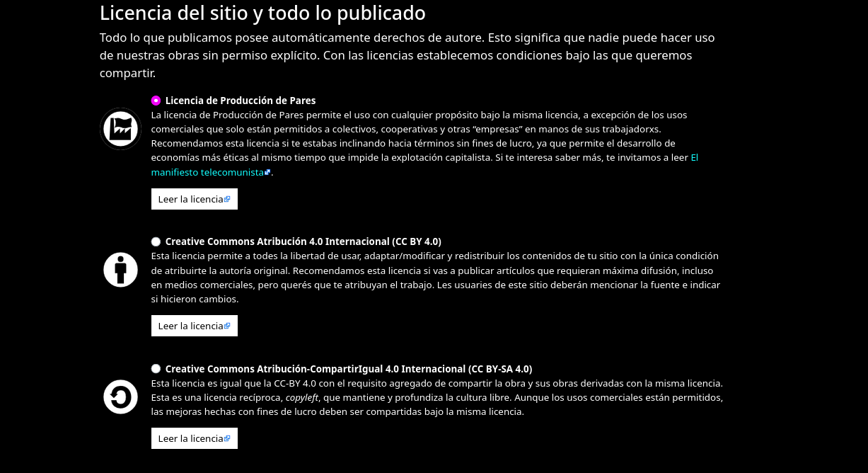
Task: Click the Peer Production License factory icon
Action: (x=120, y=129)
